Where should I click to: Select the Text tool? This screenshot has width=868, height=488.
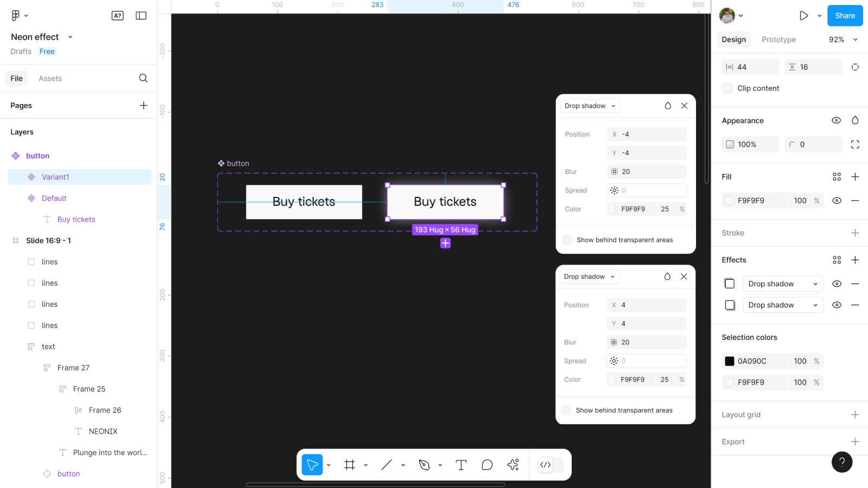click(461, 465)
